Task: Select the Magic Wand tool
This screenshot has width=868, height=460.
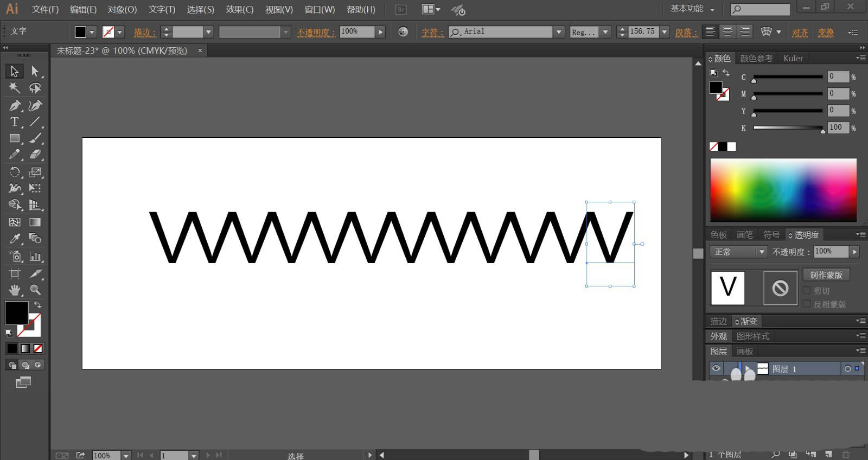Action: click(x=15, y=88)
